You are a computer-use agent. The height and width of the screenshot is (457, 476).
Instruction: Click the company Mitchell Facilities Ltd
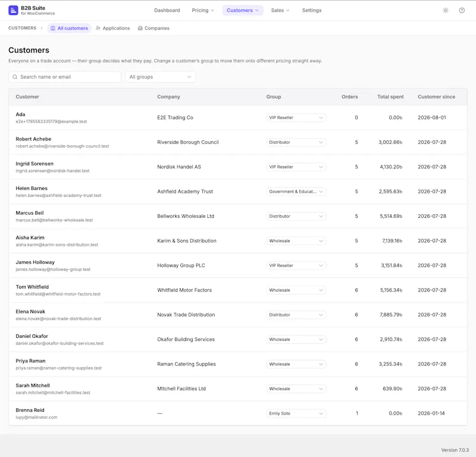click(x=181, y=389)
